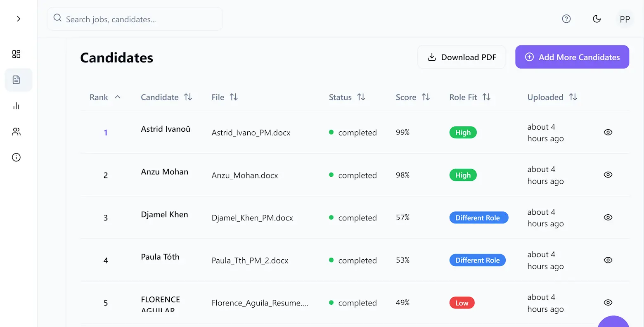Image resolution: width=644 pixels, height=327 pixels.
Task: Click the plus circle icon in Add More Candidates
Action: click(x=529, y=57)
